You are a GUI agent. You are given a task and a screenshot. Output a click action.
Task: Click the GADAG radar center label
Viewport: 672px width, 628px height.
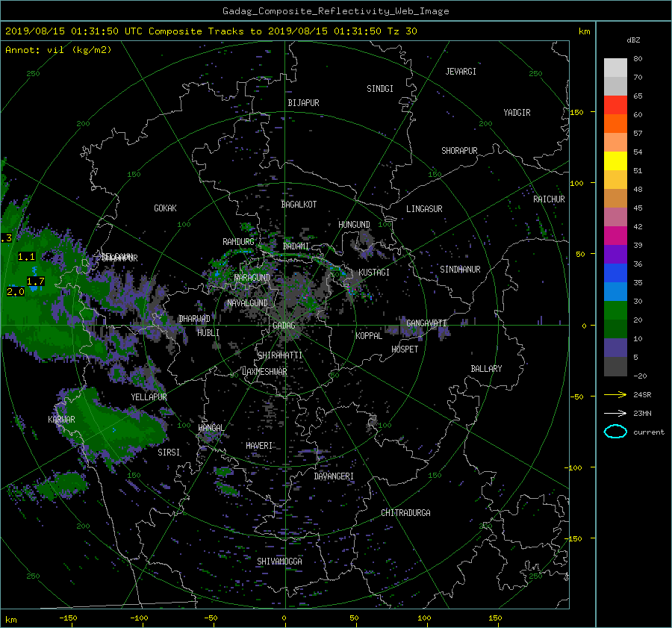pyautogui.click(x=284, y=326)
